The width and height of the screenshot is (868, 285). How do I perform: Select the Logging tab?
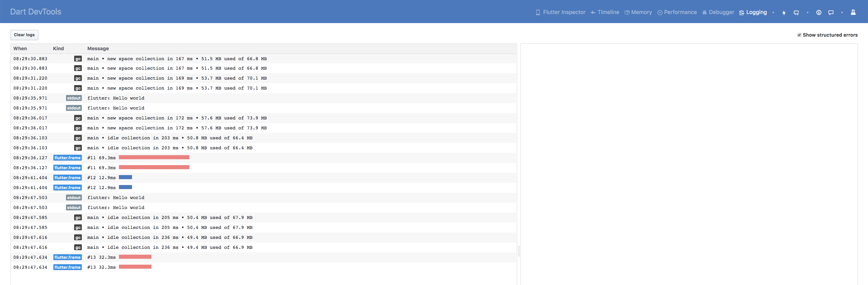coord(753,12)
